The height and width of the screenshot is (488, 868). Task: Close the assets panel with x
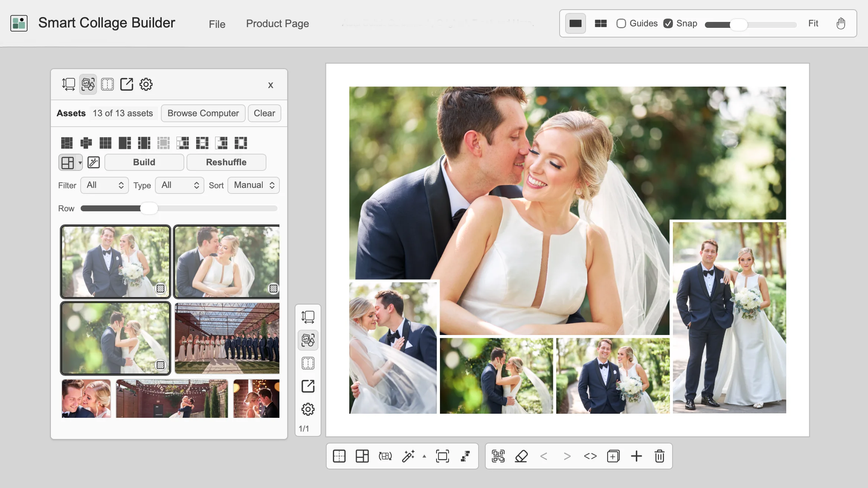271,85
